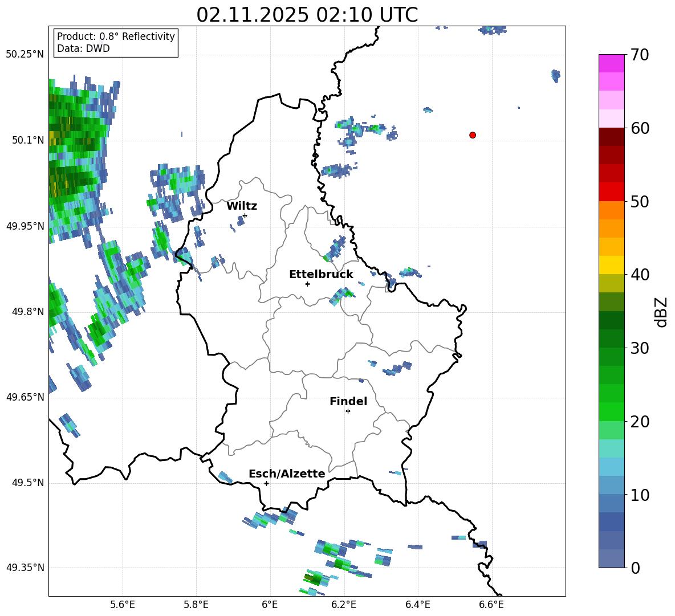675x616 pixels.
Task: Click the 49.65°N latitude label
Action: 25,397
